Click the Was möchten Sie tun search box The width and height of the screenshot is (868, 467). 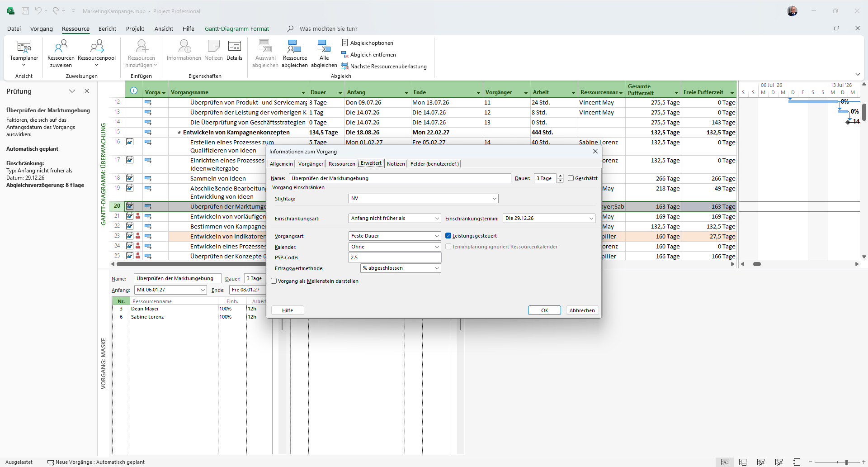328,29
